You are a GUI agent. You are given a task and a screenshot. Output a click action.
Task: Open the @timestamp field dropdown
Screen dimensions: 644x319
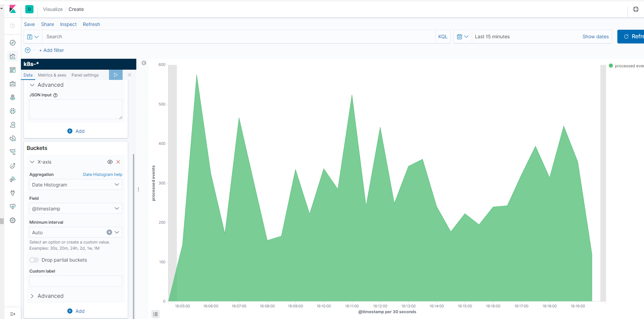click(x=76, y=209)
